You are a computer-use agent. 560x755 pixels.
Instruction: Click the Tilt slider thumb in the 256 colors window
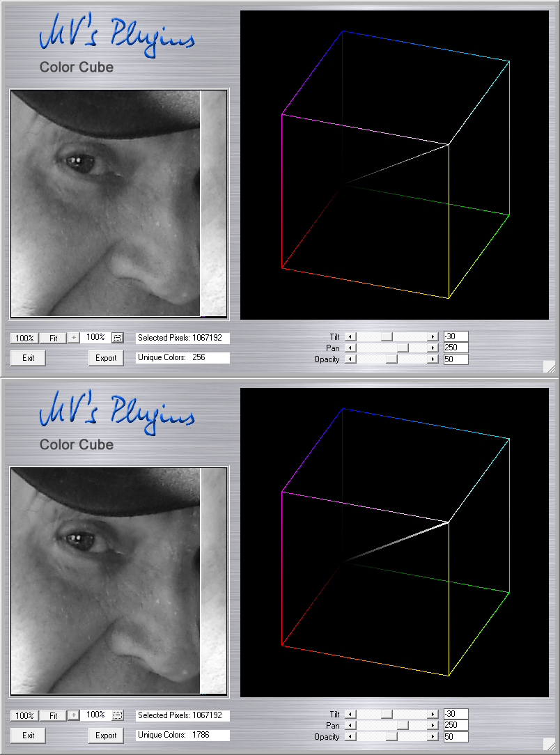387,336
